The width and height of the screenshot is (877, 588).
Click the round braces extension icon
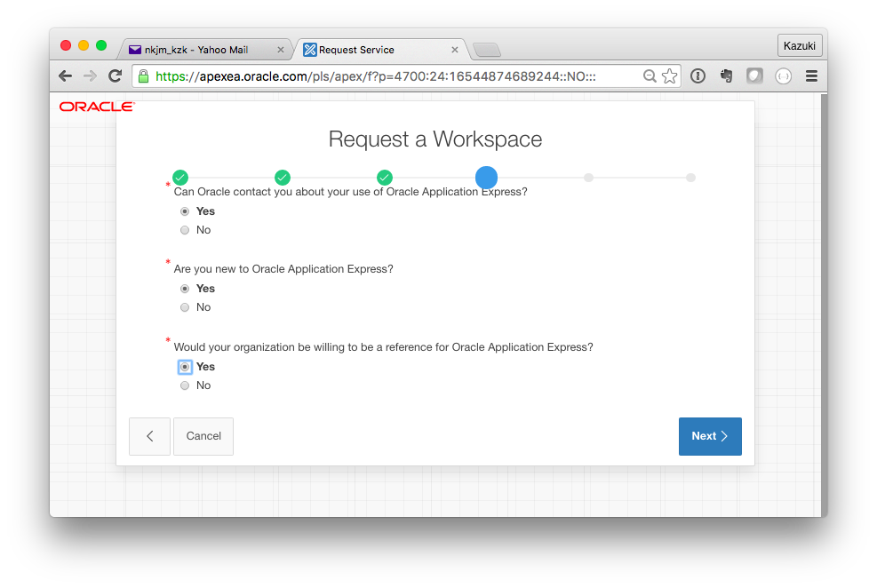tap(783, 76)
